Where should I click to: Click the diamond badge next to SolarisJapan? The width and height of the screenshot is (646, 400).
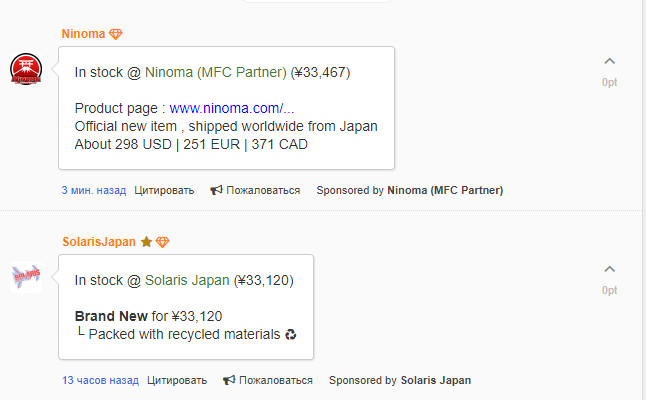pyautogui.click(x=163, y=242)
